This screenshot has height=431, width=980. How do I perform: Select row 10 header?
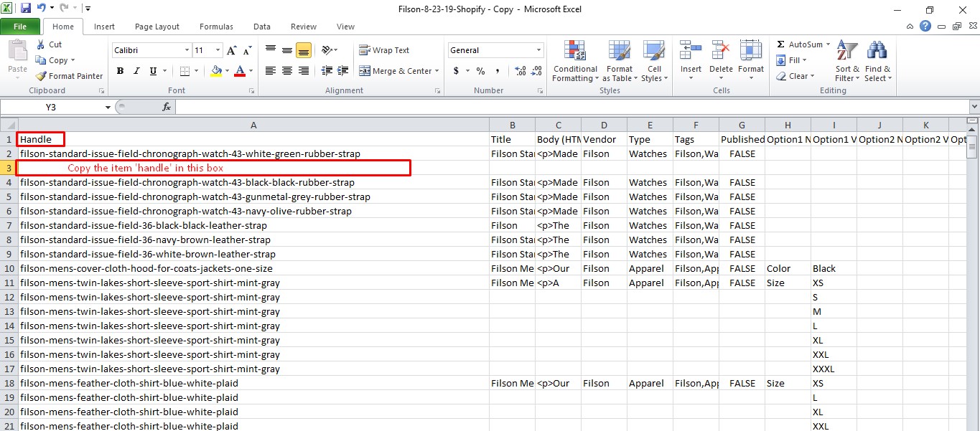pyautogui.click(x=8, y=268)
